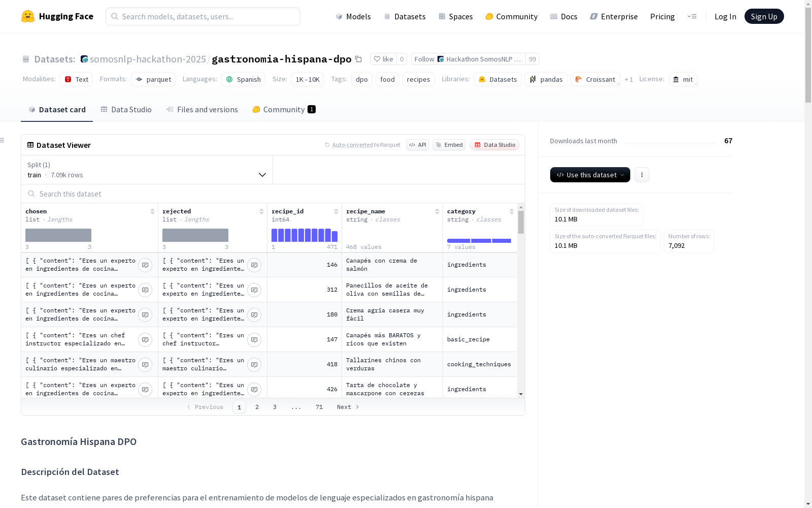
Task: Follow Hackathon SomosNLP organization
Action: tap(468, 59)
